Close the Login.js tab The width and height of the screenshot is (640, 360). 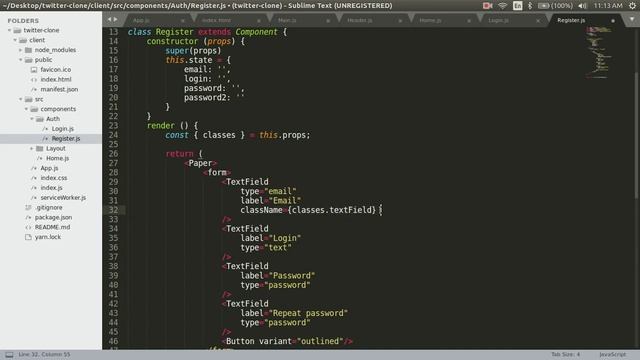[538, 20]
